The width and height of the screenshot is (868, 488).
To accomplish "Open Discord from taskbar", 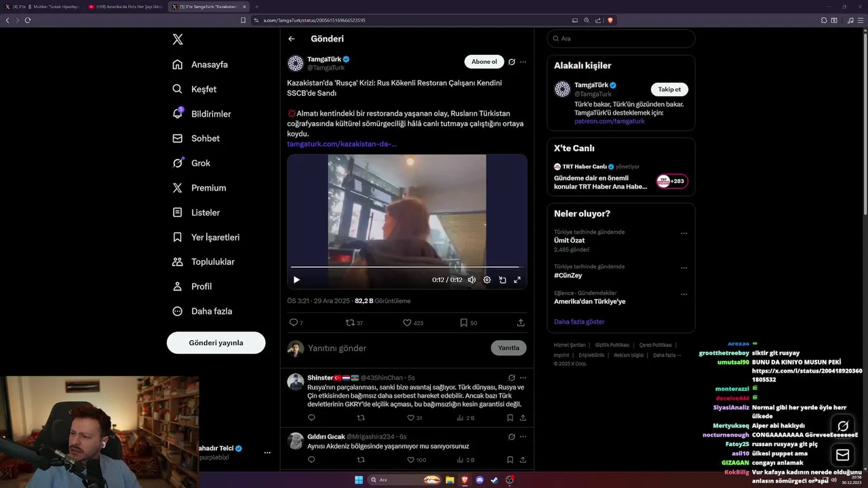I will [479, 480].
